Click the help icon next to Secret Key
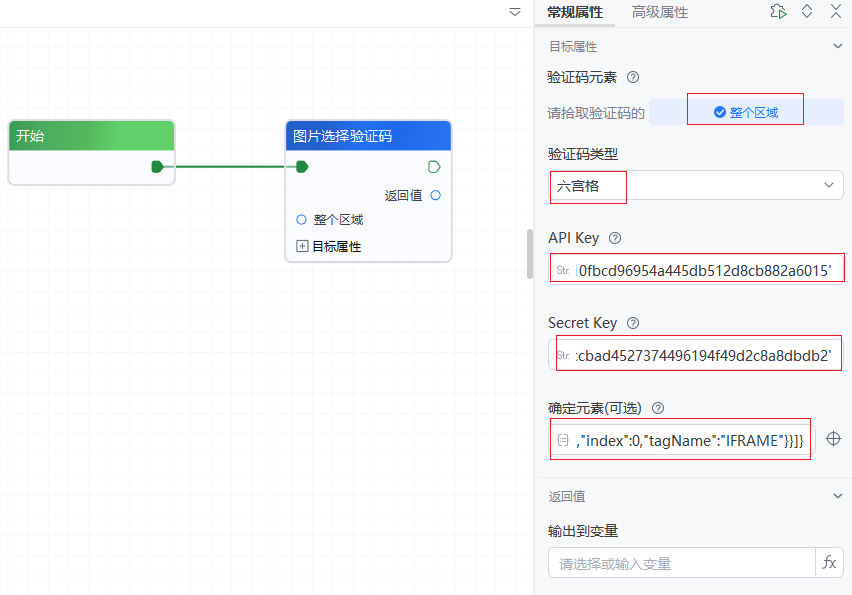852x595 pixels. (x=633, y=323)
